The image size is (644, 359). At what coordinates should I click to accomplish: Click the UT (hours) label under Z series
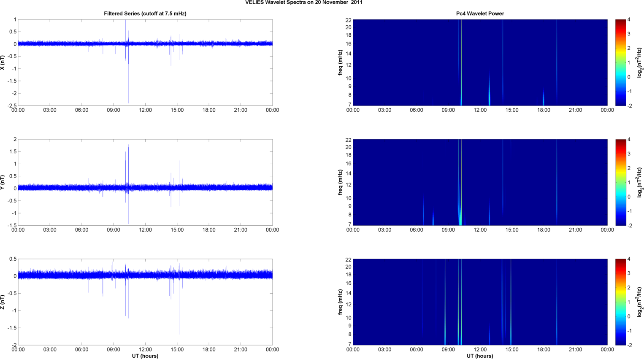point(145,356)
